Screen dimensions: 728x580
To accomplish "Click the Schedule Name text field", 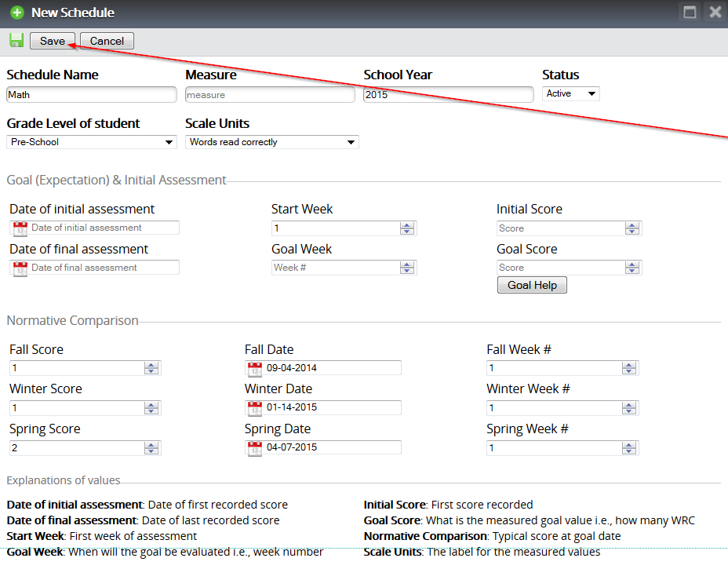I will (91, 95).
